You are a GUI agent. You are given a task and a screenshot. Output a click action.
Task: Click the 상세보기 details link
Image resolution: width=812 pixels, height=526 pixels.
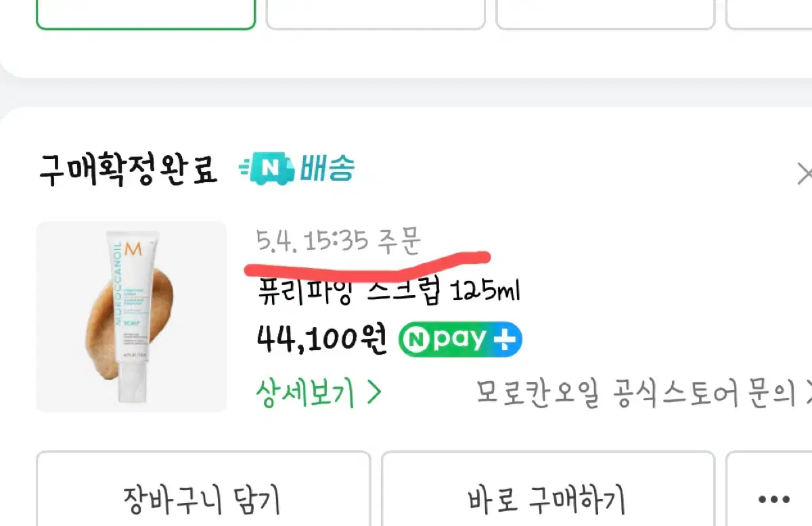coord(305,393)
